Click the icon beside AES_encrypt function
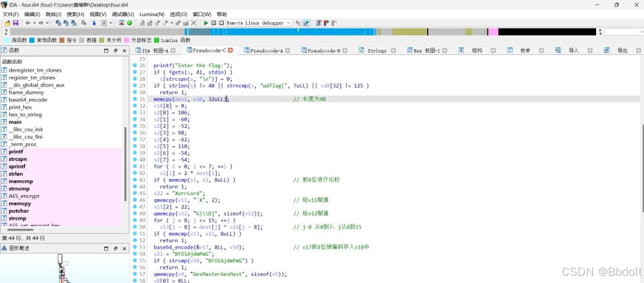644x283 pixels. coord(4,196)
